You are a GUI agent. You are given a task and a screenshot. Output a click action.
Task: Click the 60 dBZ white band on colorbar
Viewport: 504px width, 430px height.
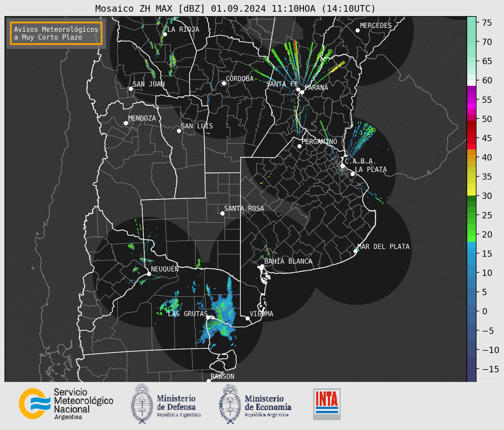click(471, 83)
